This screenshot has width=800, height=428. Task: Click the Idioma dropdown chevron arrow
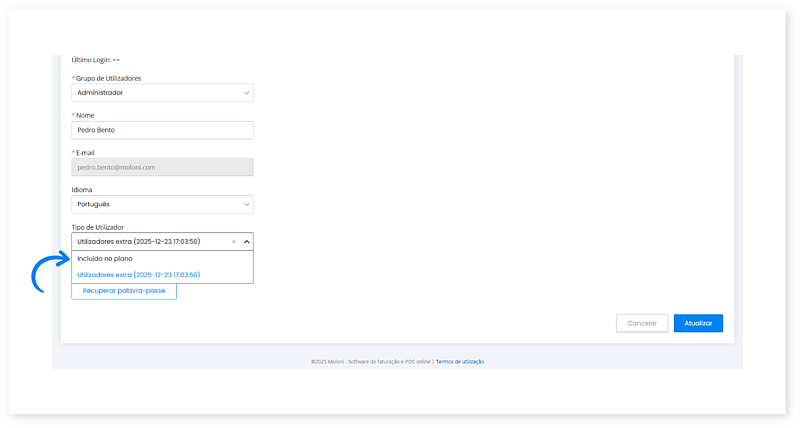point(247,204)
